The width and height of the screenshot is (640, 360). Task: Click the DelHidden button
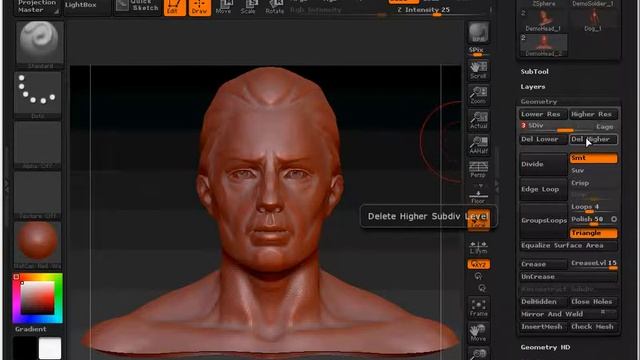543,302
